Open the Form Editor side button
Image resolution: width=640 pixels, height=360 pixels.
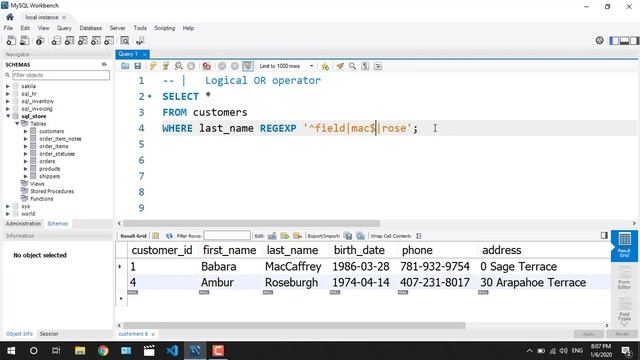pyautogui.click(x=624, y=278)
